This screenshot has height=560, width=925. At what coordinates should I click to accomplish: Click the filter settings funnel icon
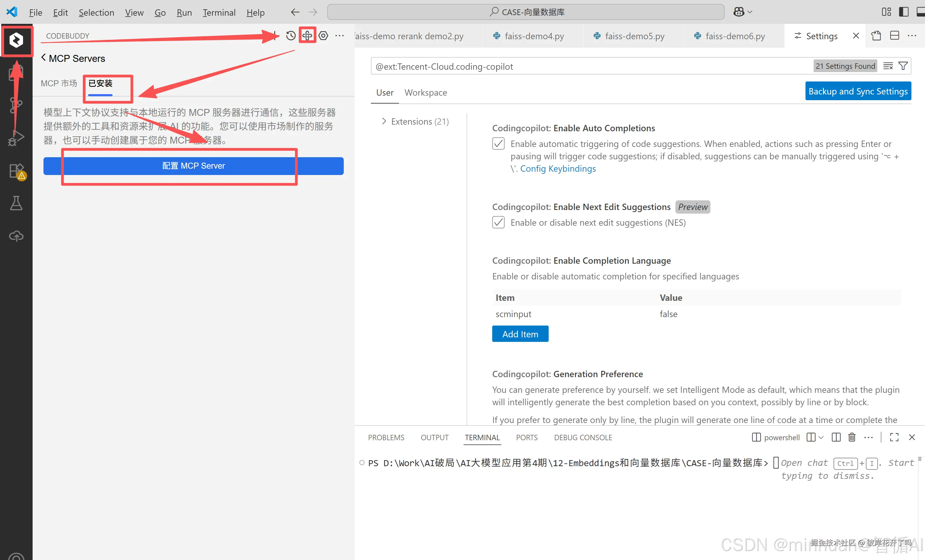tap(903, 66)
